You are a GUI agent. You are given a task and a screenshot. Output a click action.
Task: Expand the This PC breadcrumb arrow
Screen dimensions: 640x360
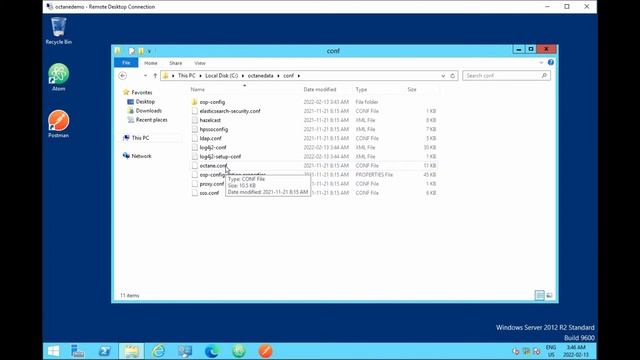point(200,76)
